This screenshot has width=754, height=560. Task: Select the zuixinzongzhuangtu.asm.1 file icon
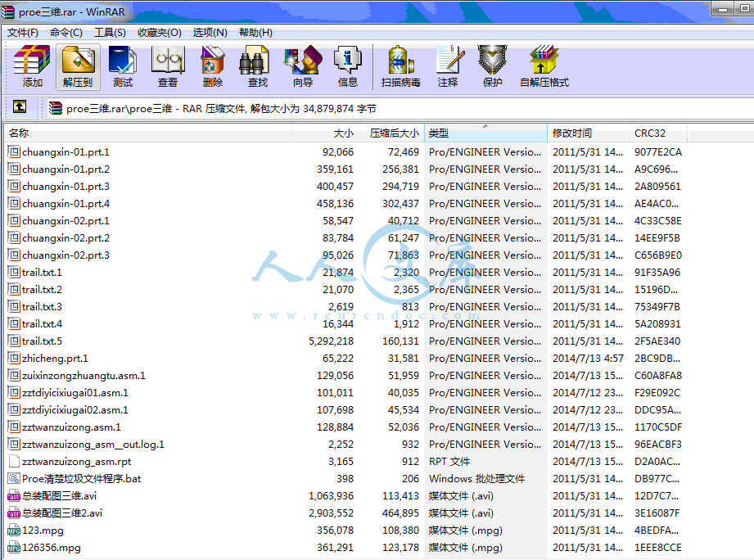tap(14, 376)
